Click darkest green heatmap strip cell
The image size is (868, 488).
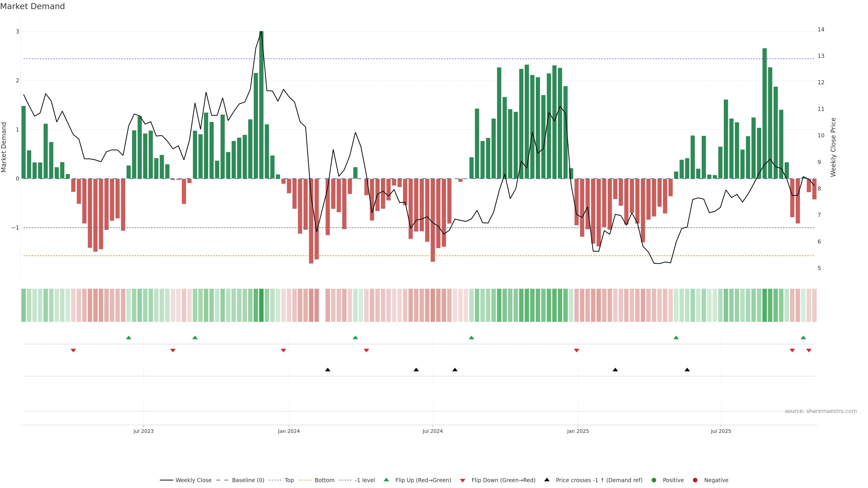(x=261, y=305)
